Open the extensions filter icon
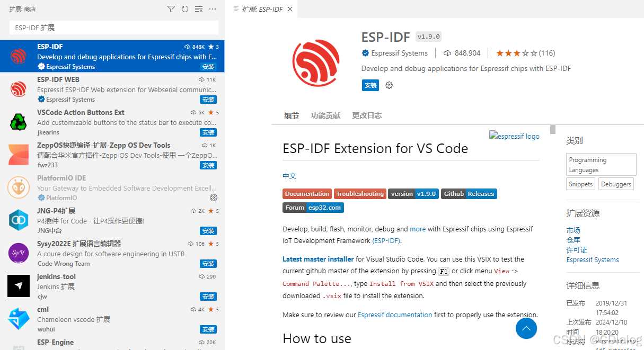Screen dimensions: 644x350 (171, 9)
